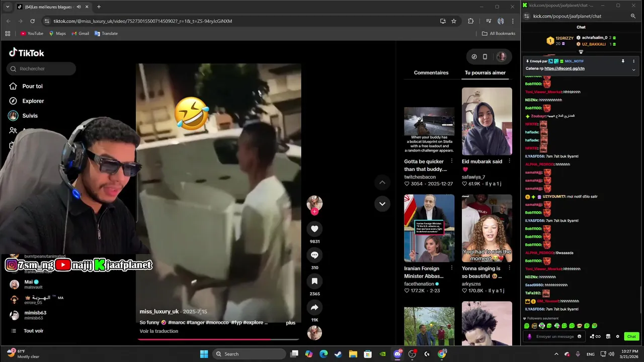Open the Chrome three-dot menu

coord(513,21)
